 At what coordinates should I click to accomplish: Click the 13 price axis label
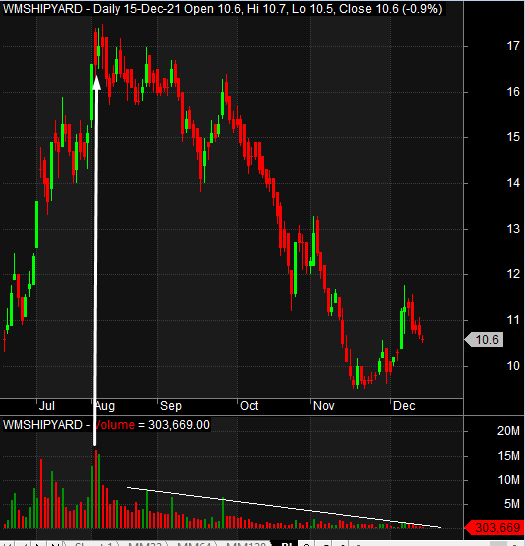point(513,229)
